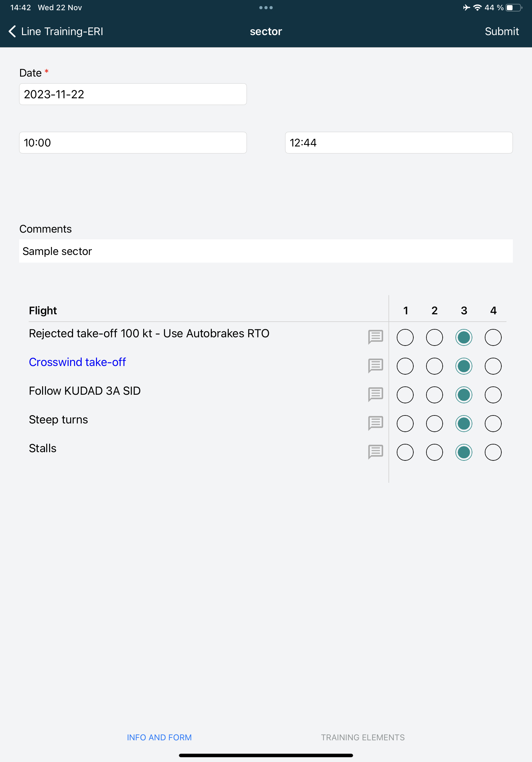The width and height of the screenshot is (532, 762).
Task: Switch to the Training Elements tab
Action: [x=363, y=737]
